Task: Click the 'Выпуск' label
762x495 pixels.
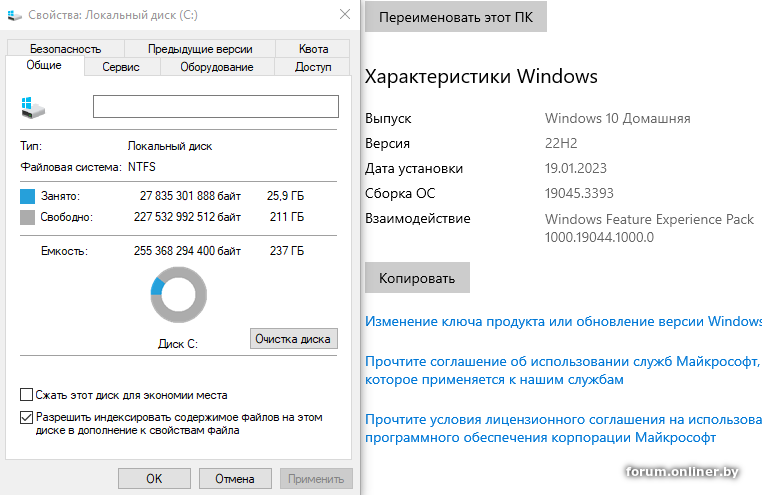Action: coord(388,119)
